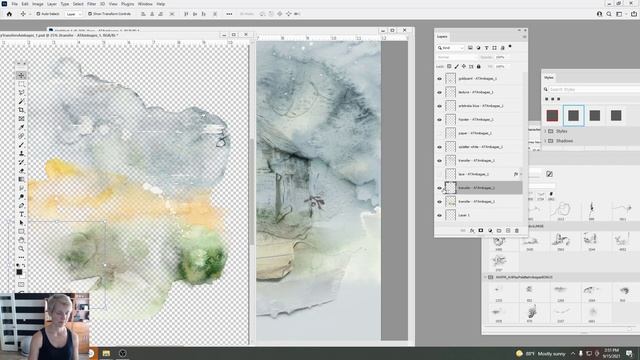The height and width of the screenshot is (360, 640).
Task: Select the Move tool in the toolbox
Action: click(21, 76)
